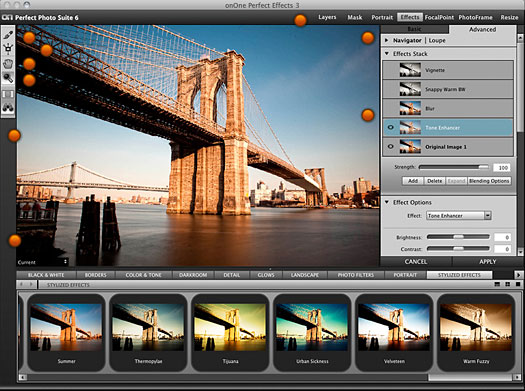The image size is (525, 391).
Task: Open the Portrait module
Action: (x=382, y=17)
